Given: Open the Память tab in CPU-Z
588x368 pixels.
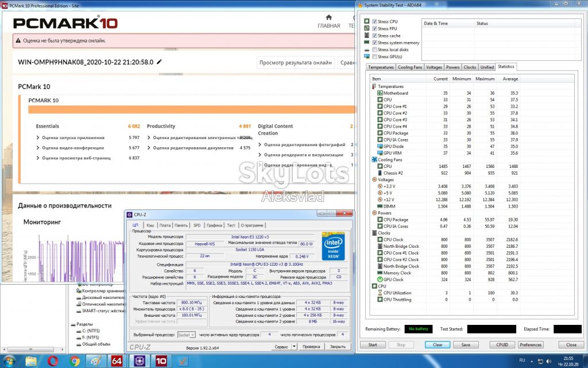Looking at the screenshot, I should pyautogui.click(x=181, y=225).
